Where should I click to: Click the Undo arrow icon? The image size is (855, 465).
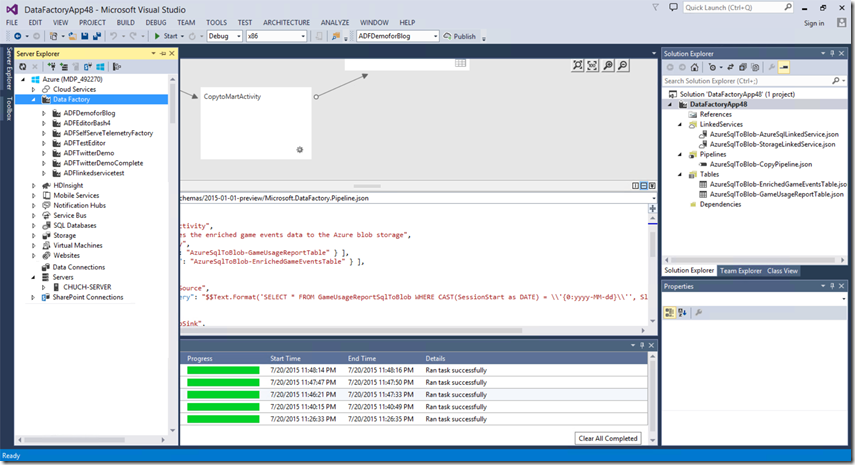tap(113, 37)
